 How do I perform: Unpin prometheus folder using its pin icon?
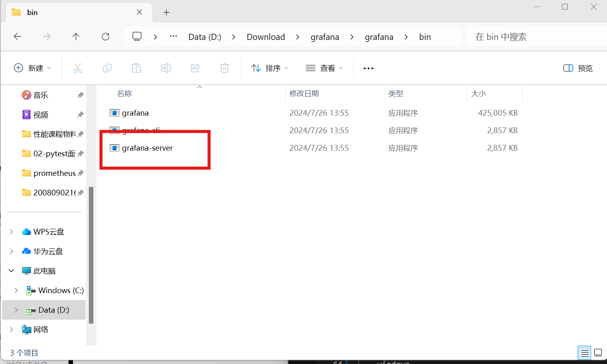(80, 173)
